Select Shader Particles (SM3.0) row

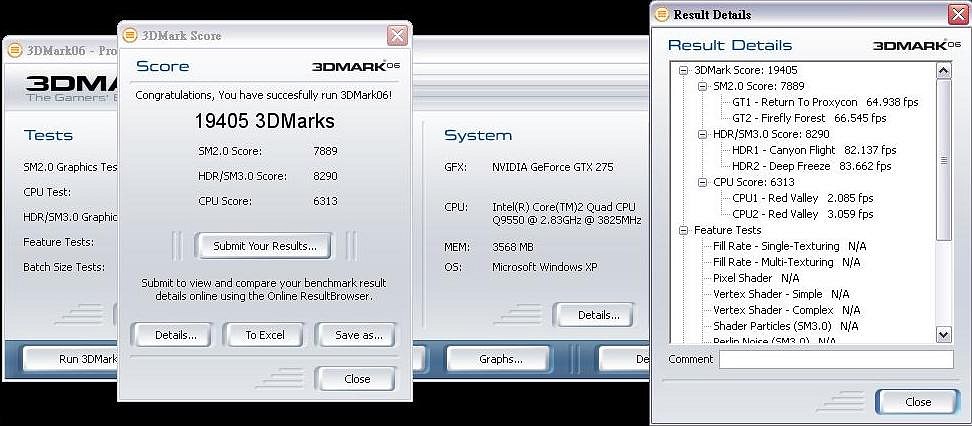785,326
